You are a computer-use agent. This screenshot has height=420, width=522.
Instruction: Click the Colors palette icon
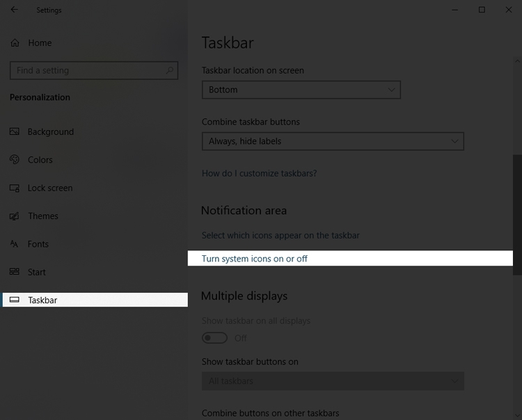click(15, 160)
